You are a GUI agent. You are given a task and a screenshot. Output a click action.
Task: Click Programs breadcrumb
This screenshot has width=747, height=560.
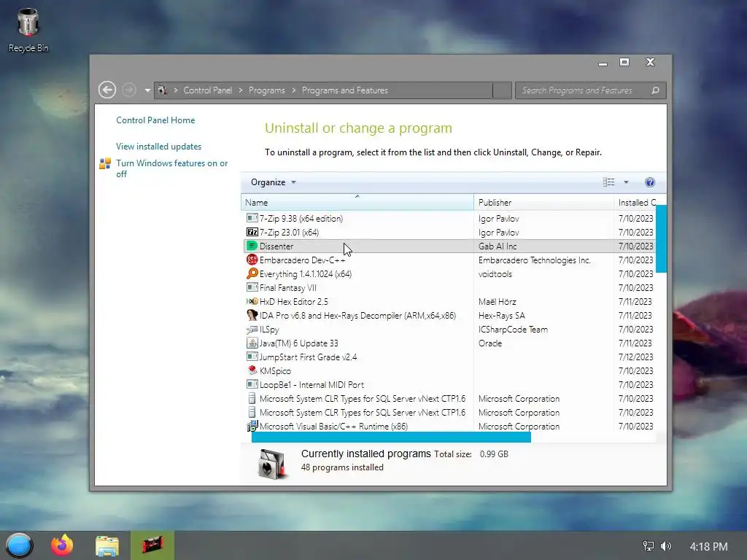tap(267, 90)
